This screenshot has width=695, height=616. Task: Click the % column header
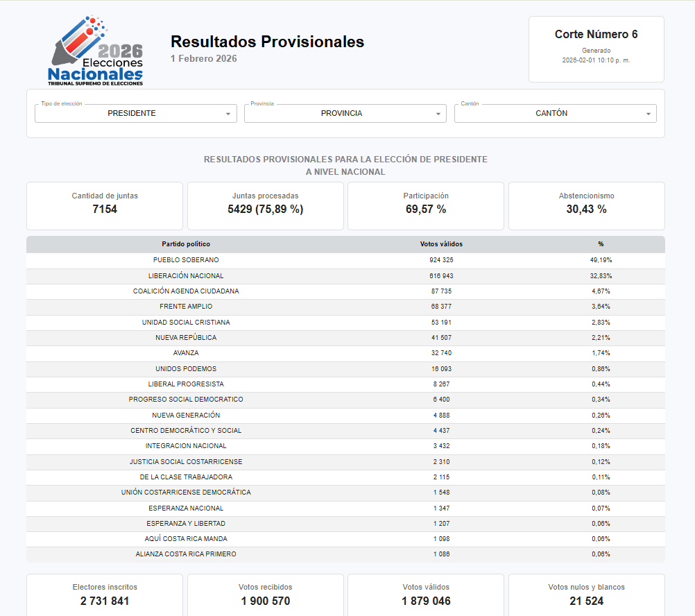click(601, 244)
